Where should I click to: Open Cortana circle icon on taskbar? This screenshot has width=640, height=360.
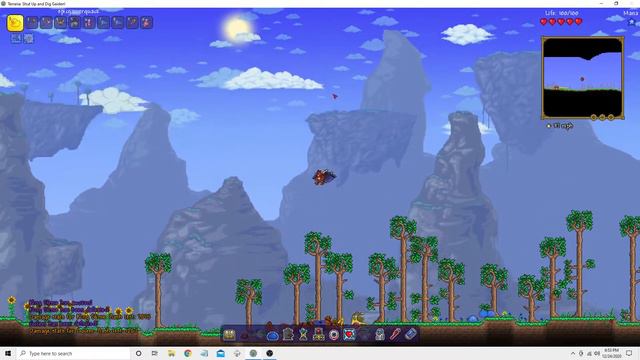(138, 353)
